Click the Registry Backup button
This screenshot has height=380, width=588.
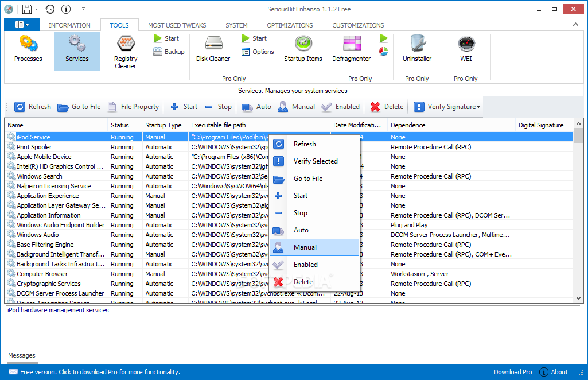pyautogui.click(x=169, y=52)
